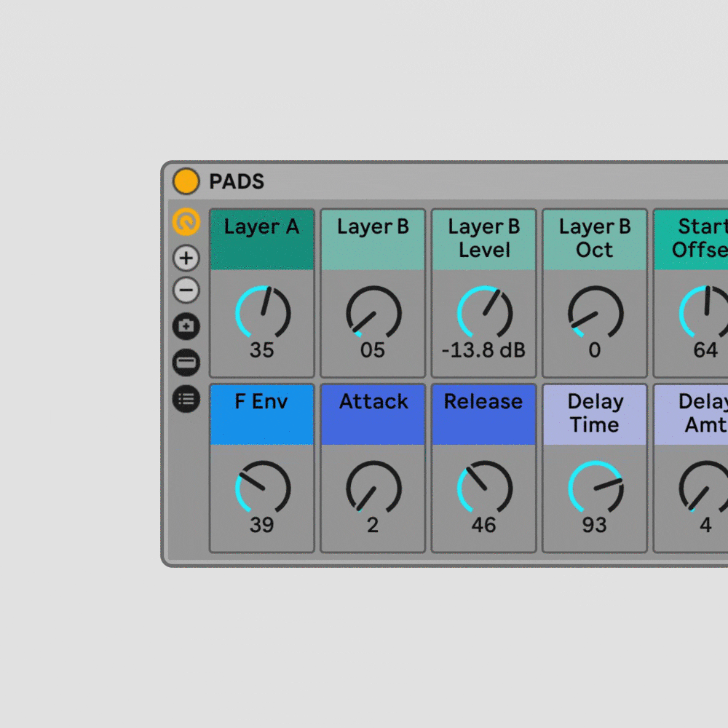The image size is (728, 728).
Task: Select the Attack label header
Action: [x=373, y=415]
